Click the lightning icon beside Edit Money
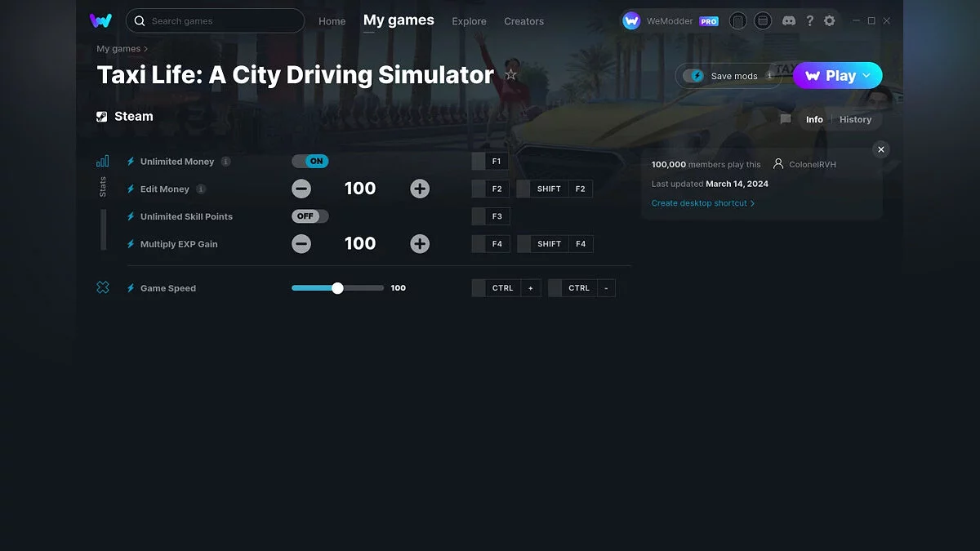 (x=131, y=189)
